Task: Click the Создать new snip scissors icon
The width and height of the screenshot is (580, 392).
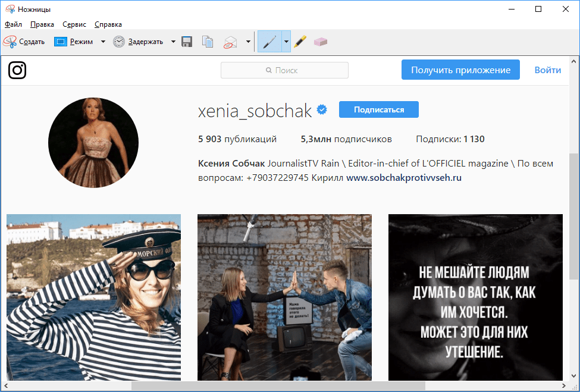Action: click(x=10, y=42)
